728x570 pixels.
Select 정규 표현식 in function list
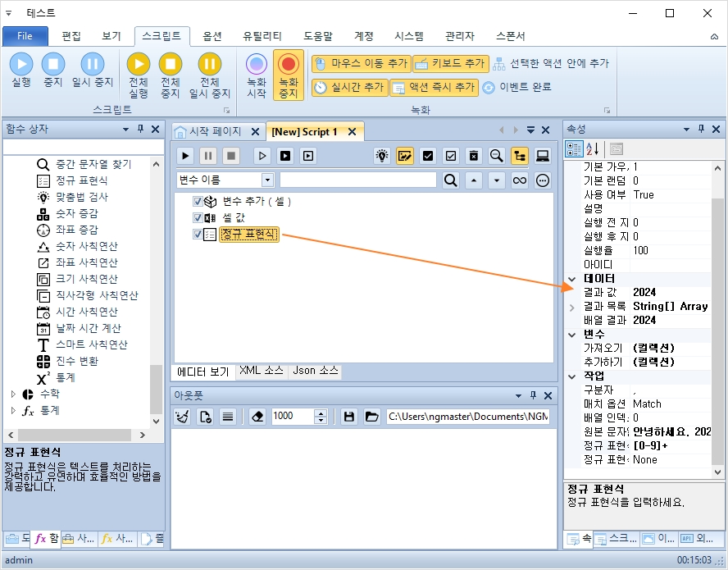click(x=82, y=180)
